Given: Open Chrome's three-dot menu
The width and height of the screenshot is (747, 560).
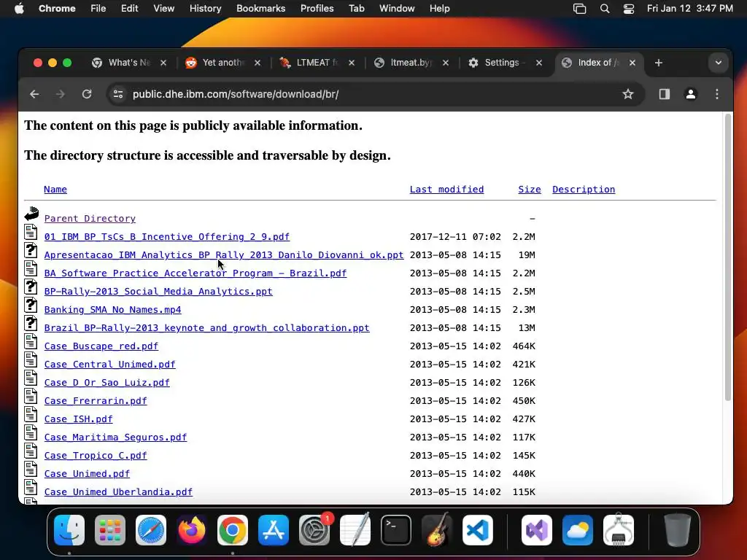Looking at the screenshot, I should tap(716, 94).
